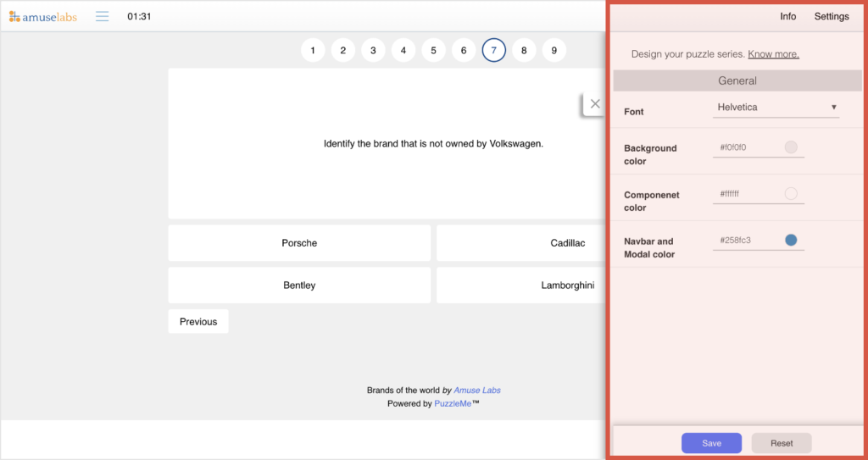Go to question 9

pos(554,50)
